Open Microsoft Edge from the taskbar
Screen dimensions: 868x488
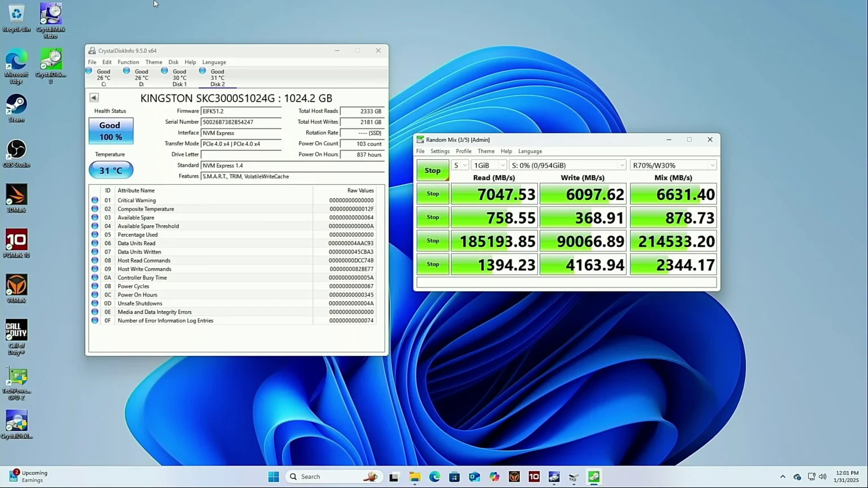pos(435,477)
